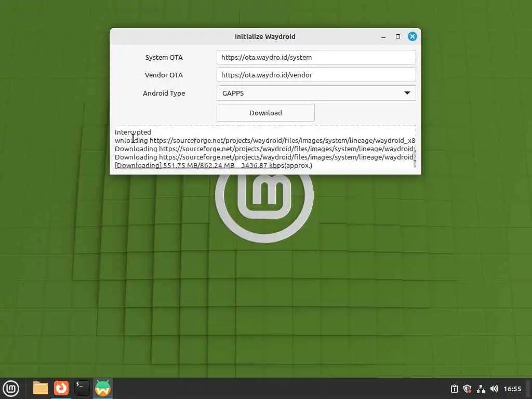Open the sound volume tray icon
This screenshot has height=399, width=532.
click(495, 389)
